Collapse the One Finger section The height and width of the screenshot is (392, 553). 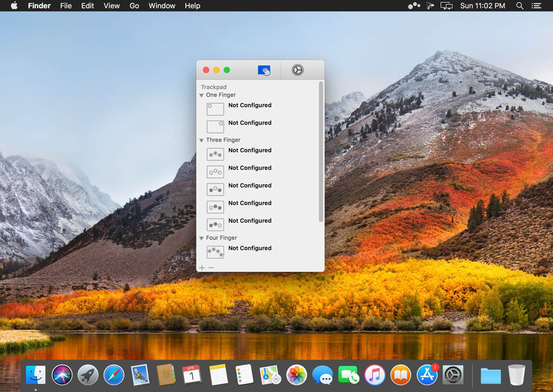click(201, 96)
